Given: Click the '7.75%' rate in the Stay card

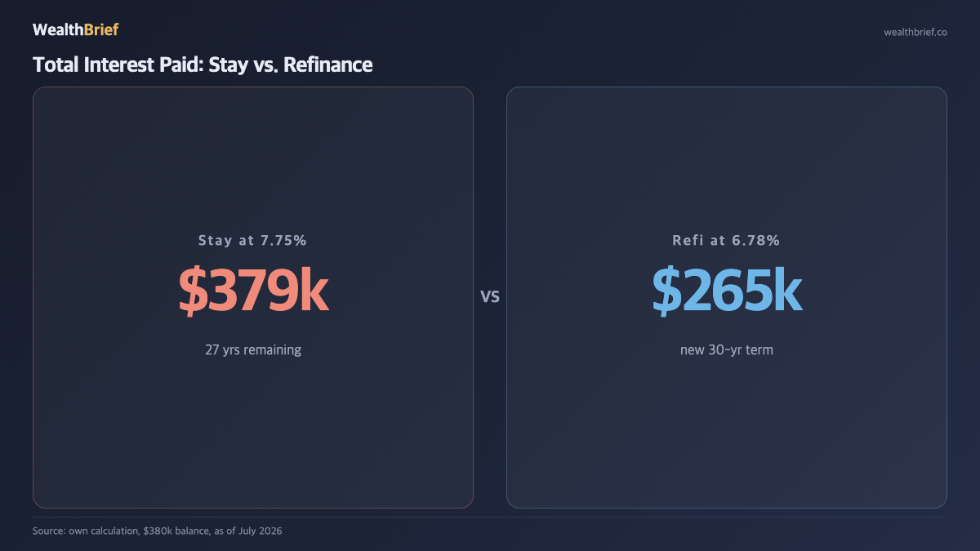Looking at the screenshot, I should pyautogui.click(x=283, y=240).
